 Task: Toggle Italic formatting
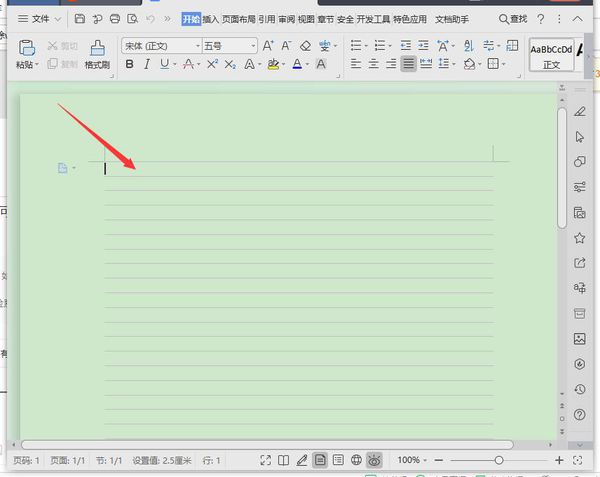tap(147, 64)
